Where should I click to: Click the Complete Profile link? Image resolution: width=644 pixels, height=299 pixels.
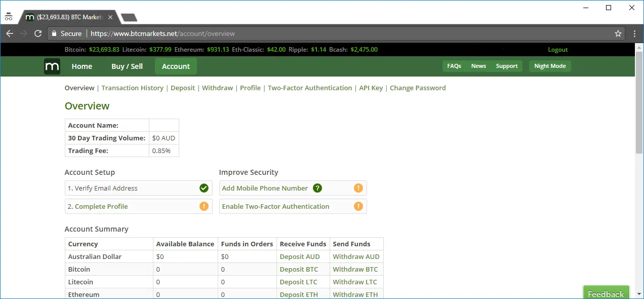101,206
